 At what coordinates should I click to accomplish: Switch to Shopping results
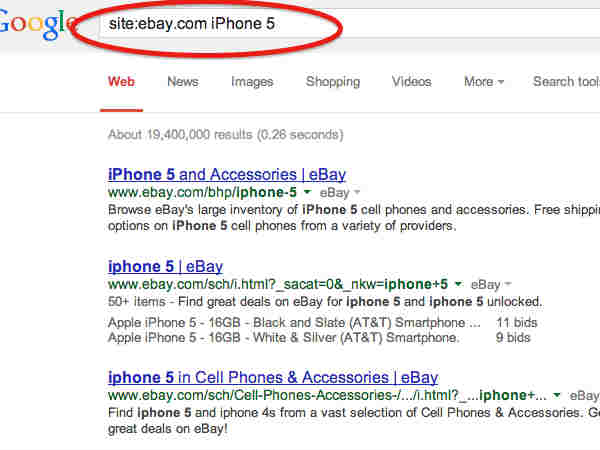tap(333, 82)
